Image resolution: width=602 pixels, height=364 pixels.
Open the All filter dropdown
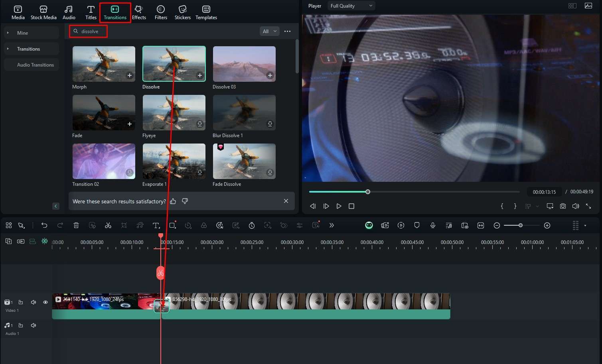point(269,31)
